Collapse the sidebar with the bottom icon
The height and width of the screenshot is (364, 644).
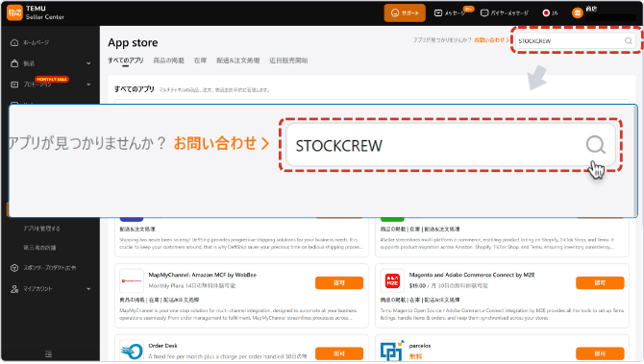48,354
